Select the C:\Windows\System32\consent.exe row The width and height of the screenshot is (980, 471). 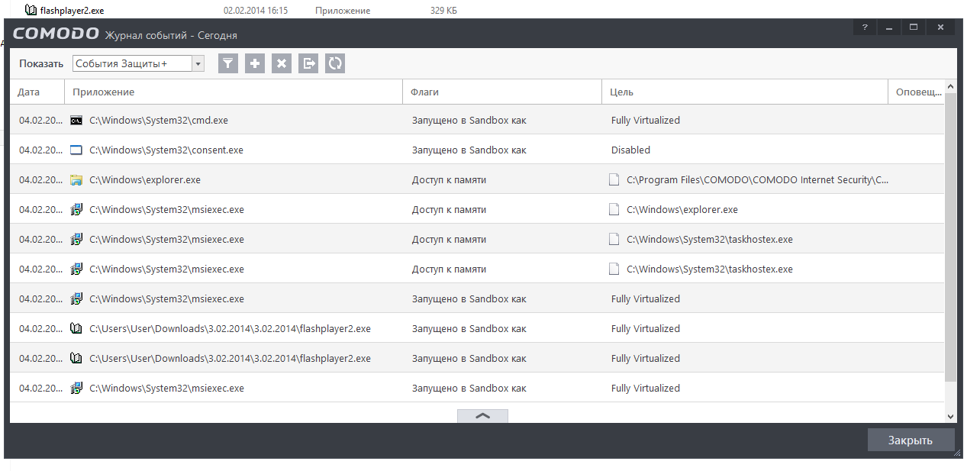tap(477, 150)
